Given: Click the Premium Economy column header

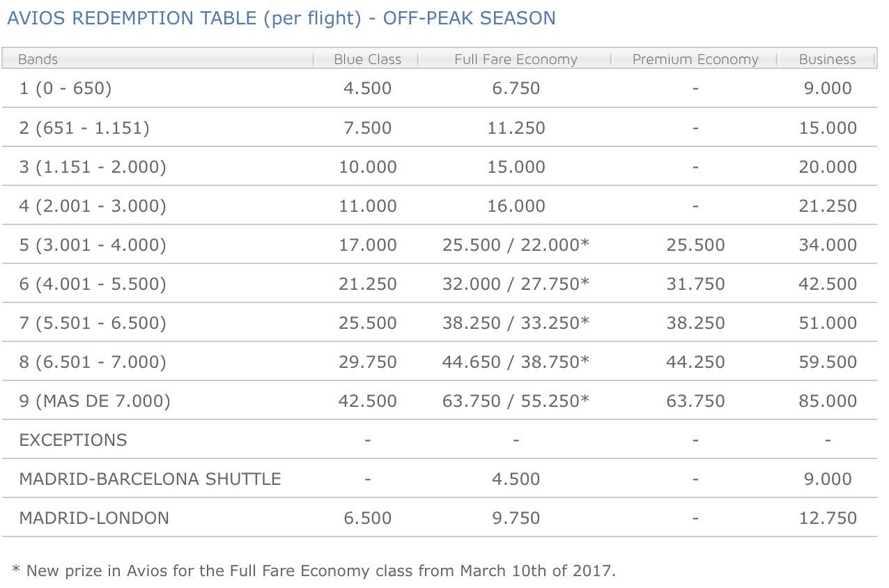Looking at the screenshot, I should click(x=695, y=59).
